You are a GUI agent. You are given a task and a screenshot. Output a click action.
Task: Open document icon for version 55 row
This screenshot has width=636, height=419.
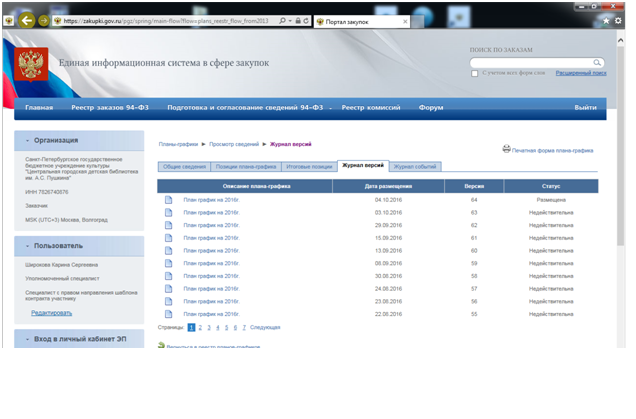168,314
